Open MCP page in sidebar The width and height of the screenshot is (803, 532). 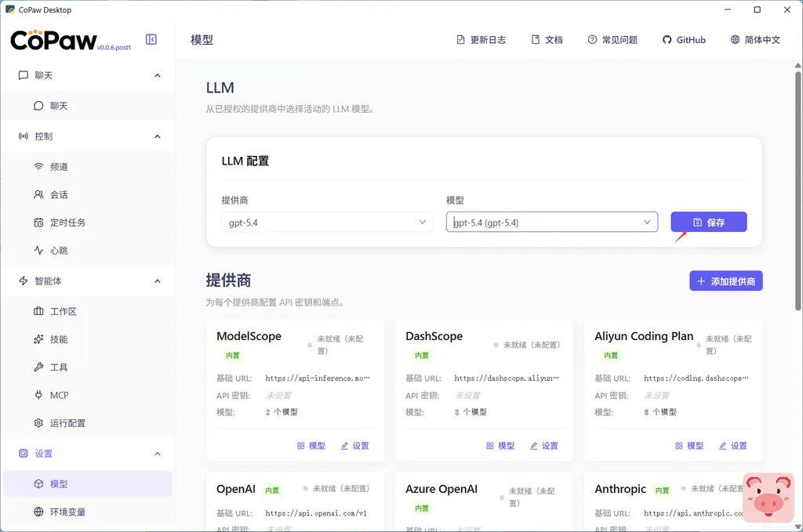tap(88, 395)
